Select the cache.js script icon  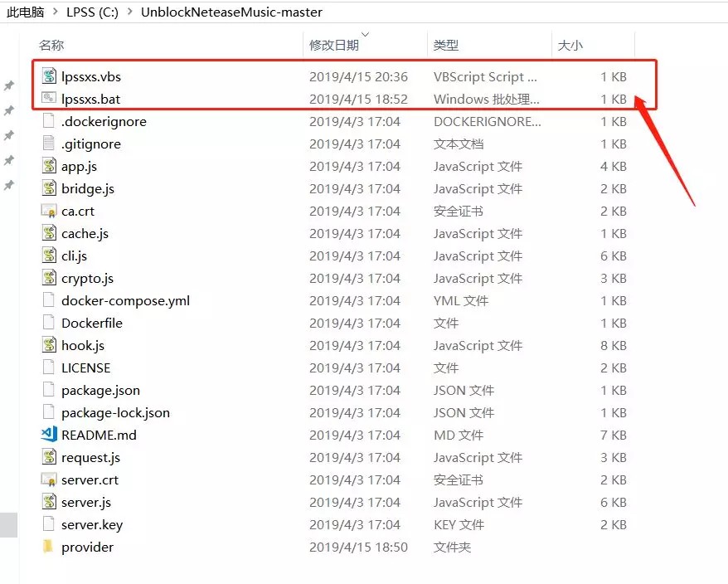coord(49,233)
